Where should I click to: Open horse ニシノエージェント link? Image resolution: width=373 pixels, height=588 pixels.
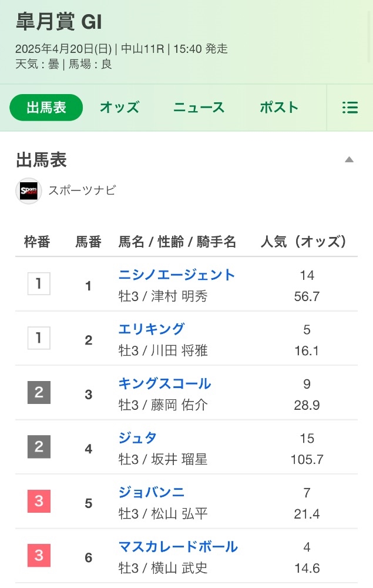point(177,275)
